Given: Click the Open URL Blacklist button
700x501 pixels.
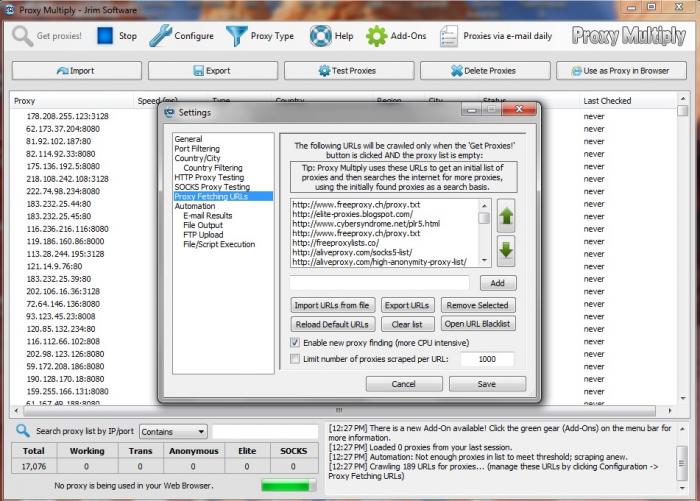Looking at the screenshot, I should click(478, 324).
